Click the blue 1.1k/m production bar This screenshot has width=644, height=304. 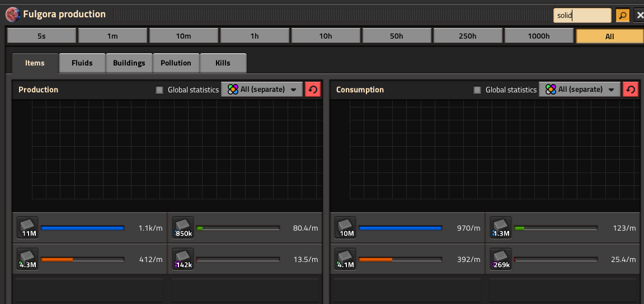83,228
